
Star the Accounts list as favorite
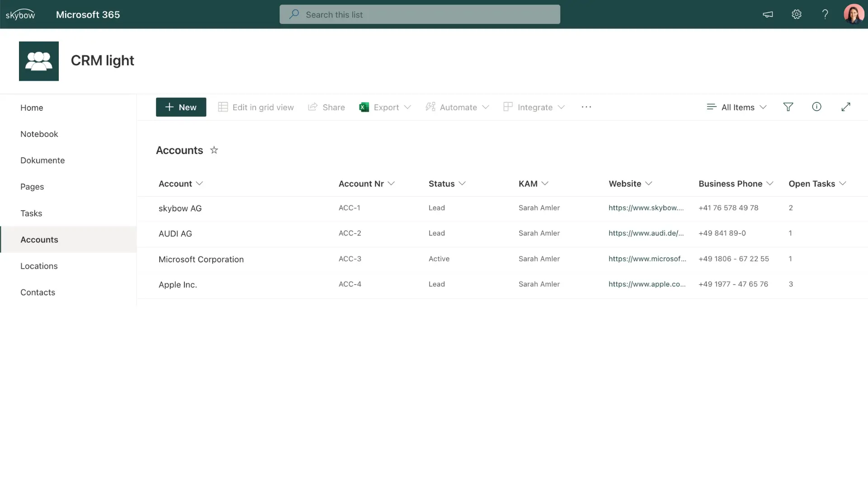tap(214, 150)
